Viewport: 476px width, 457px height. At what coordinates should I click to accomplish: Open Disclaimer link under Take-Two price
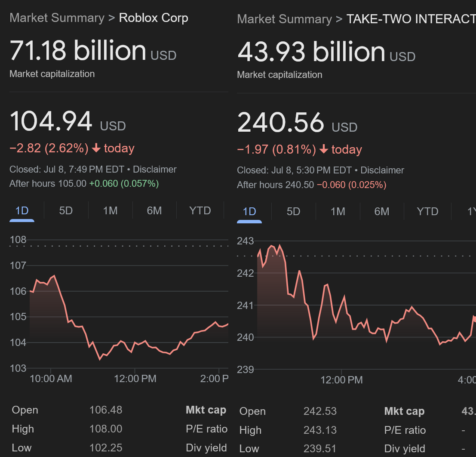click(382, 170)
